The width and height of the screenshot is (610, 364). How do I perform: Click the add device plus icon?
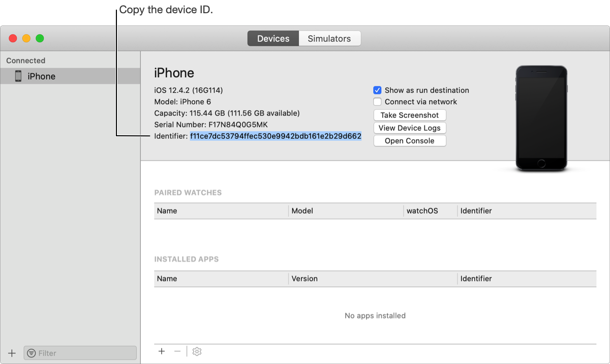tap(12, 353)
